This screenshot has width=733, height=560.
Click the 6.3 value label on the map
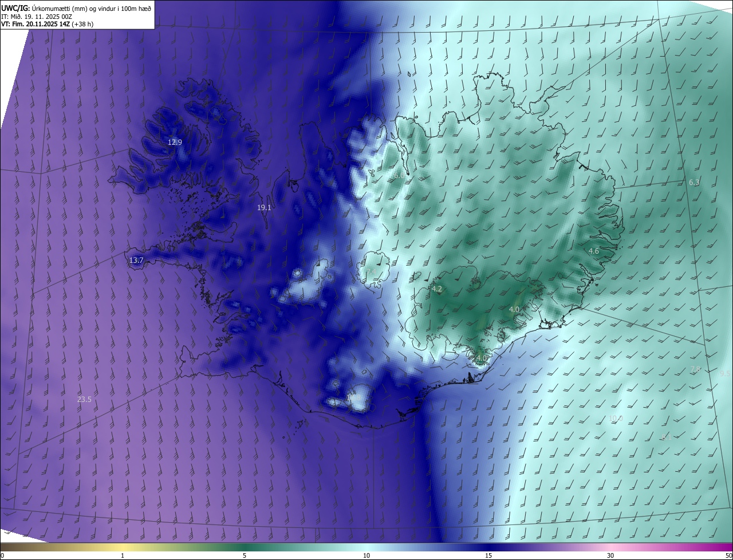694,182
